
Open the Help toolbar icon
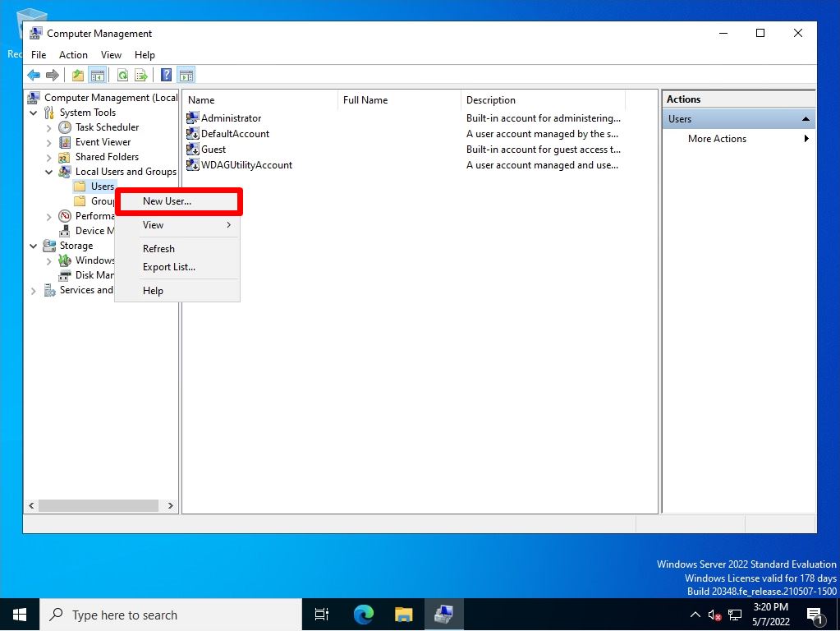coord(167,75)
